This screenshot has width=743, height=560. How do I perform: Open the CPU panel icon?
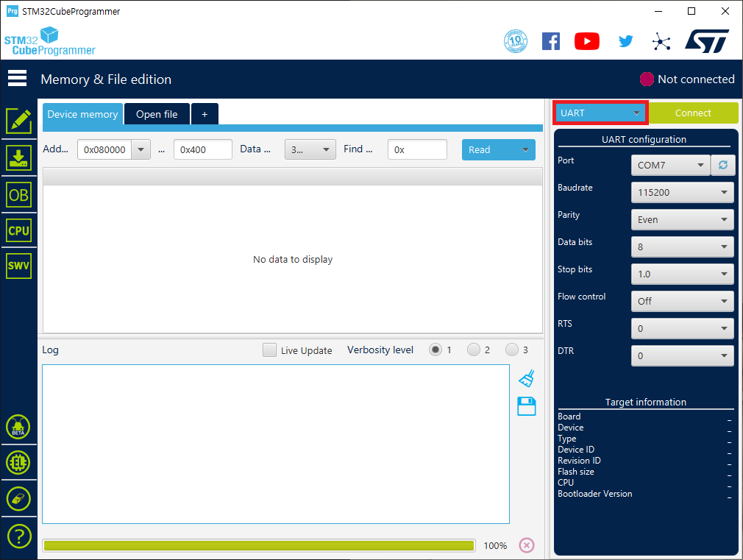tap(18, 230)
